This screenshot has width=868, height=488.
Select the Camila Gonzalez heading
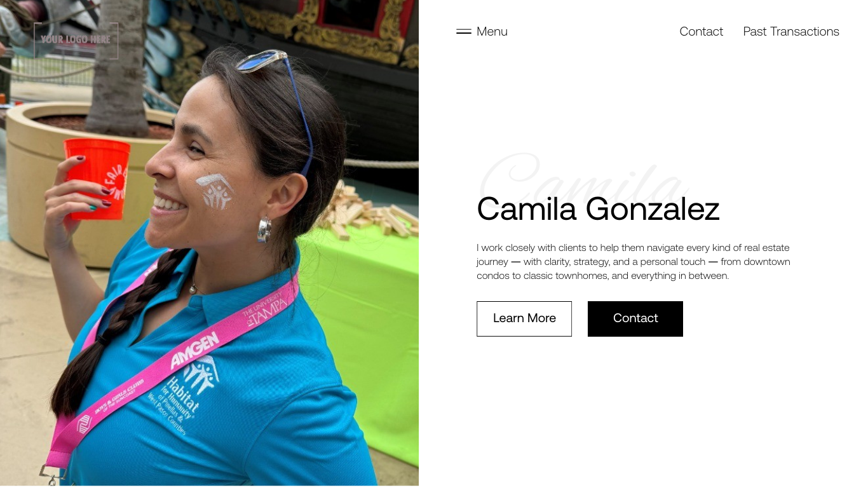tap(598, 208)
